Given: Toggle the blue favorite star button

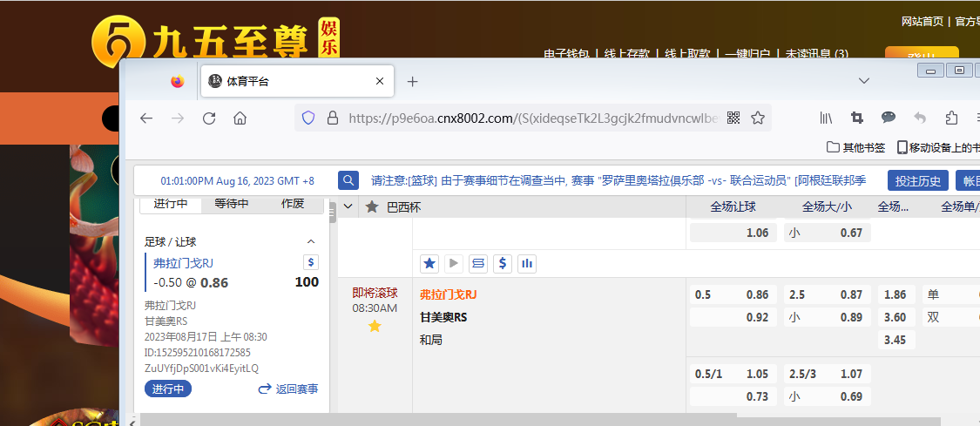Looking at the screenshot, I should coord(429,264).
